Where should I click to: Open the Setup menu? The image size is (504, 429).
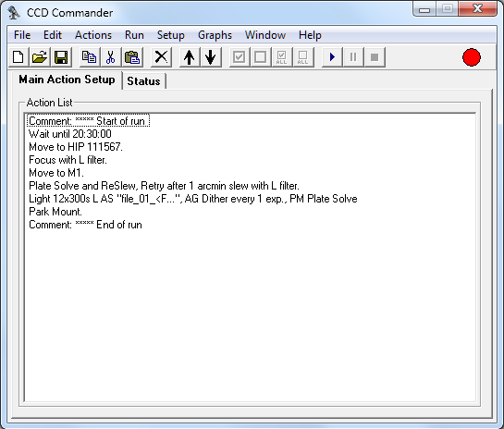(x=171, y=35)
